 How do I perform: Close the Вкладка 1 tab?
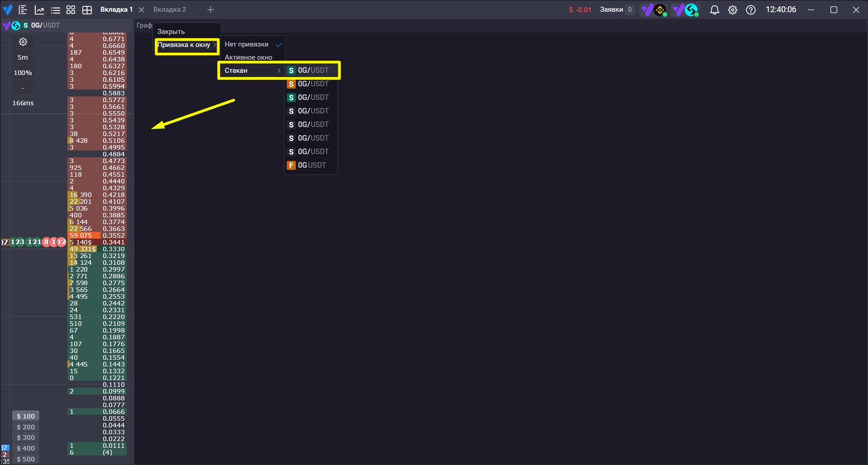[x=142, y=9]
